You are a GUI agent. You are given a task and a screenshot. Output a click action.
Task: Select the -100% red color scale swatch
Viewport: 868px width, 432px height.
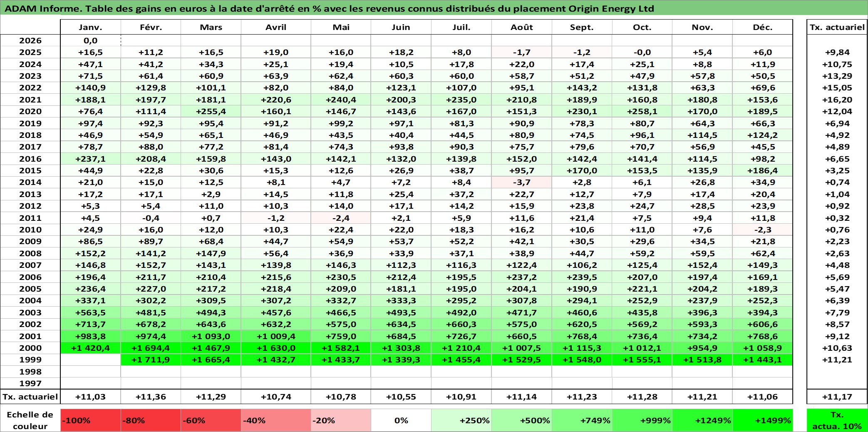(91, 420)
